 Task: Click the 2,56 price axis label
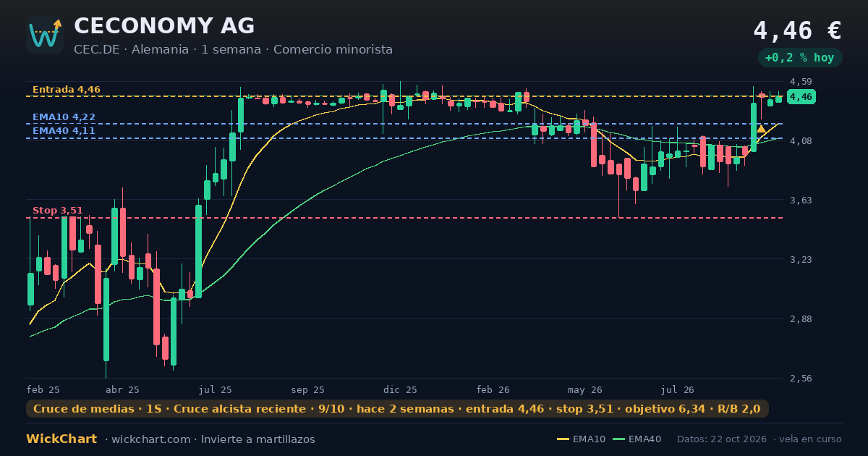(801, 379)
